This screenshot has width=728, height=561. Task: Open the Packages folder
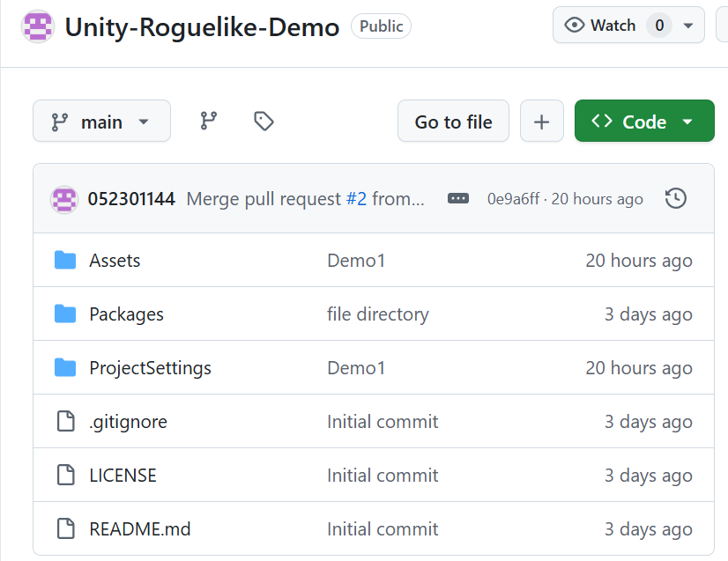point(126,314)
